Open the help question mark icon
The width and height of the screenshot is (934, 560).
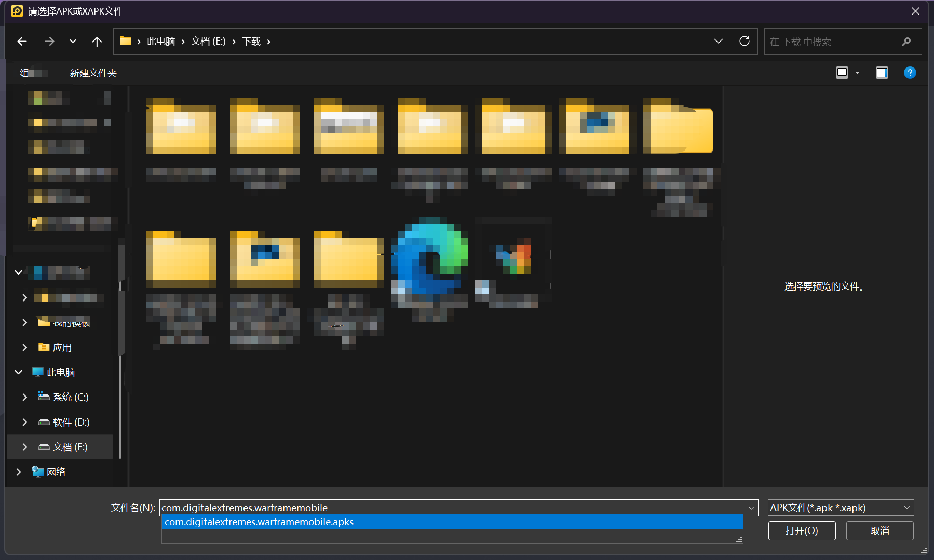click(910, 73)
